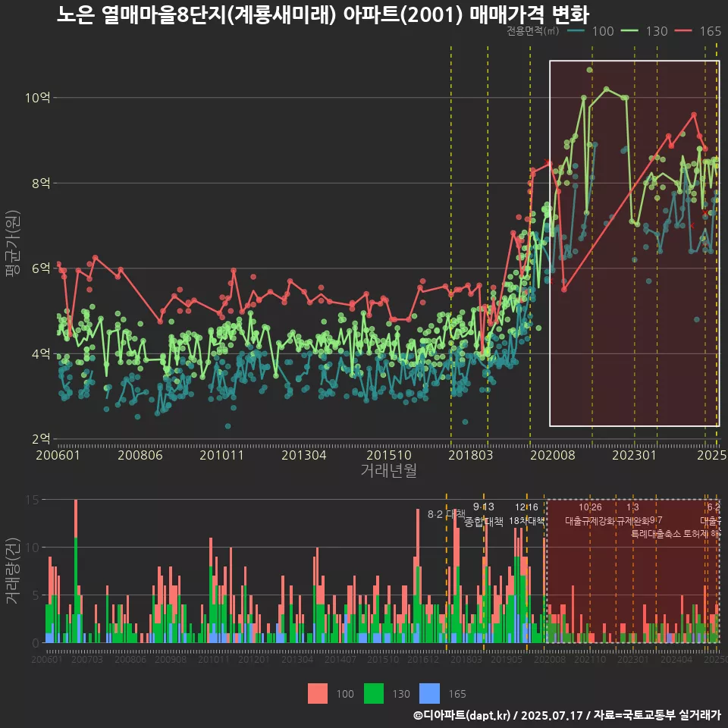728x728 pixels.
Task: Click the 평균가(원) axis title
Action: [12, 243]
